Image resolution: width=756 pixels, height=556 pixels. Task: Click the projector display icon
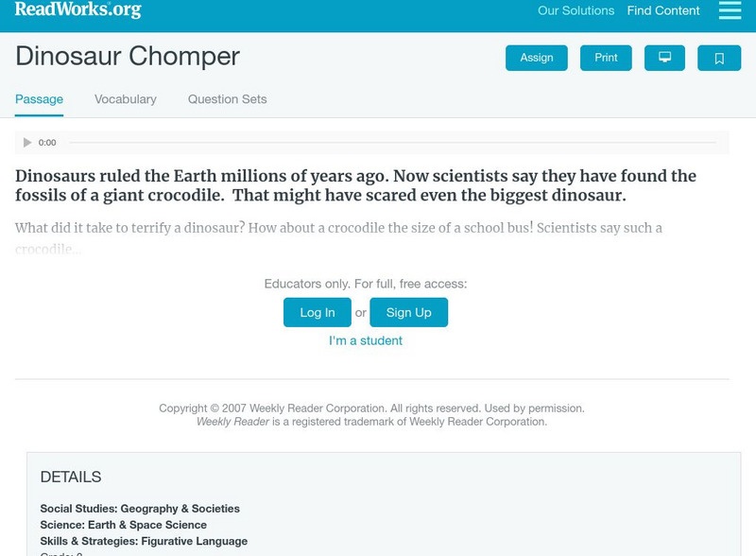click(665, 57)
